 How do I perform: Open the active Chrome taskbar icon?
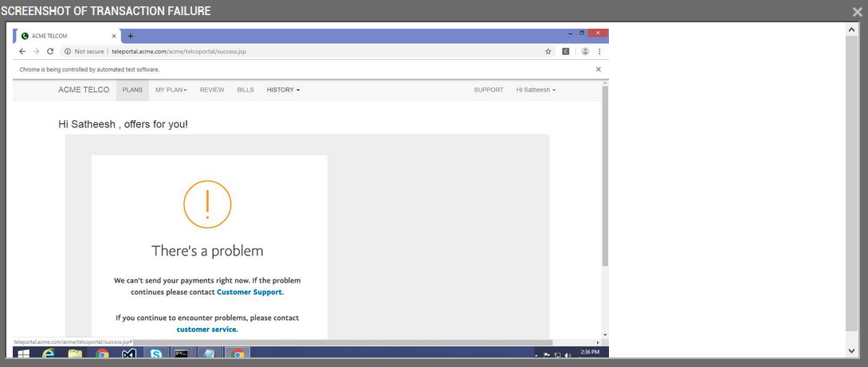(238, 353)
